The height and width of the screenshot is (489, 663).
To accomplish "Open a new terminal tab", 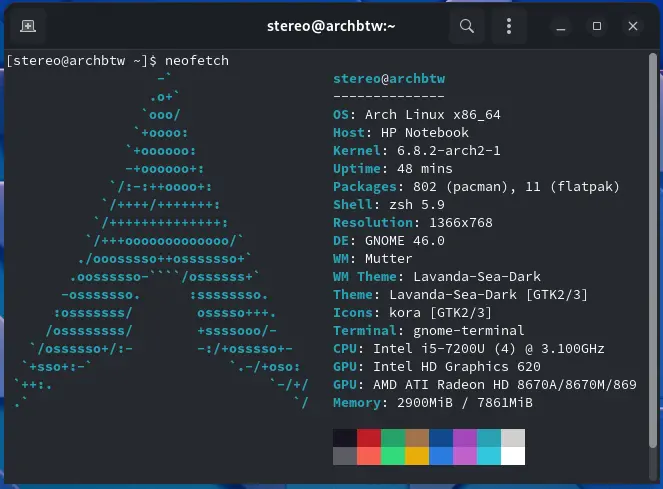I will click(28, 26).
